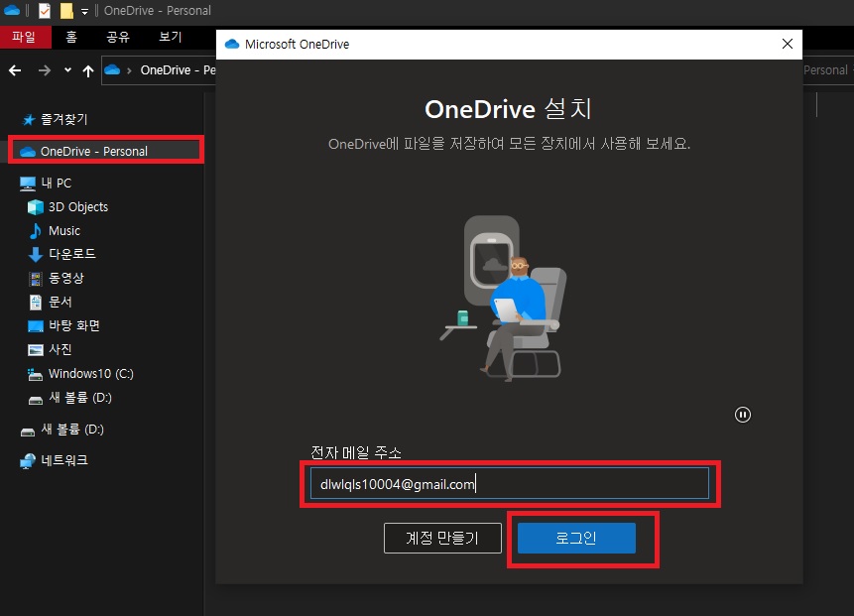Select 즐겨찾기 in the navigation pane
The height and width of the screenshot is (616, 854).
(64, 119)
